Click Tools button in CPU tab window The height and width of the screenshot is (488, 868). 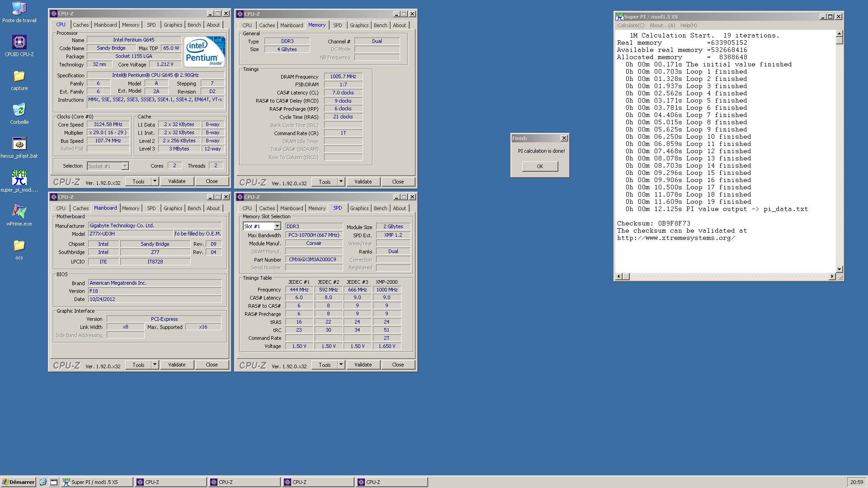point(138,181)
